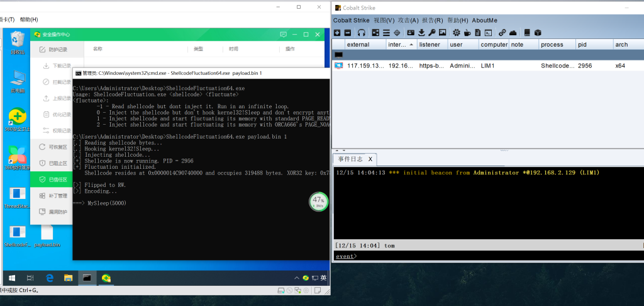Open 防护记录 in security center sidebar
644x306 pixels.
(x=57, y=49)
